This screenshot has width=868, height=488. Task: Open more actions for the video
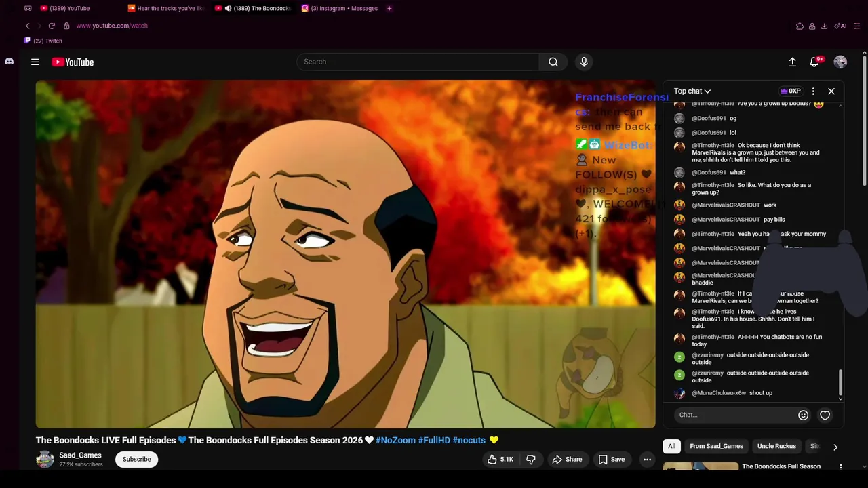coord(647,460)
